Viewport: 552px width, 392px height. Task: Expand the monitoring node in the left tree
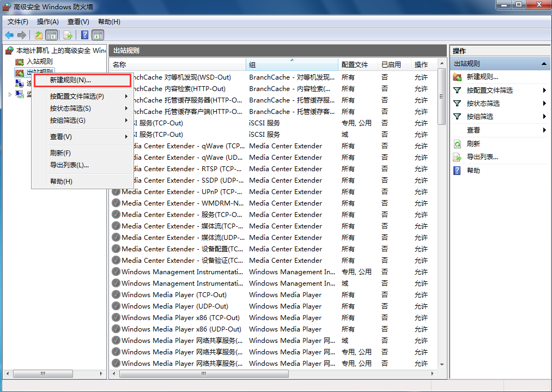(10, 94)
